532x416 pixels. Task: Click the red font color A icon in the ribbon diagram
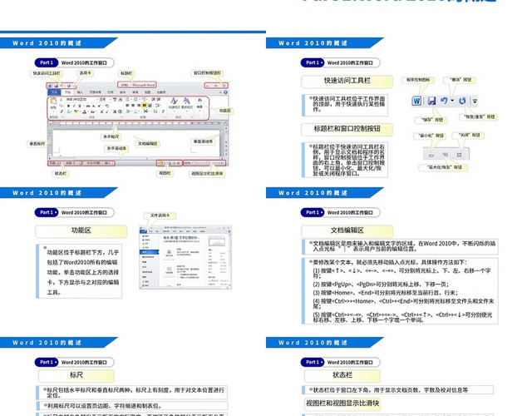point(84,111)
